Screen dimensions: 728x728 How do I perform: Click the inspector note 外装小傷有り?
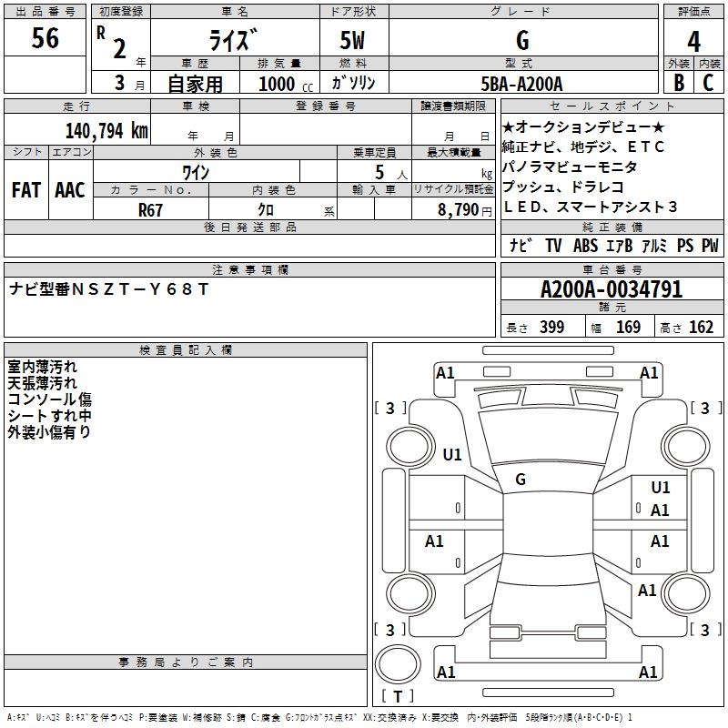tap(49, 432)
